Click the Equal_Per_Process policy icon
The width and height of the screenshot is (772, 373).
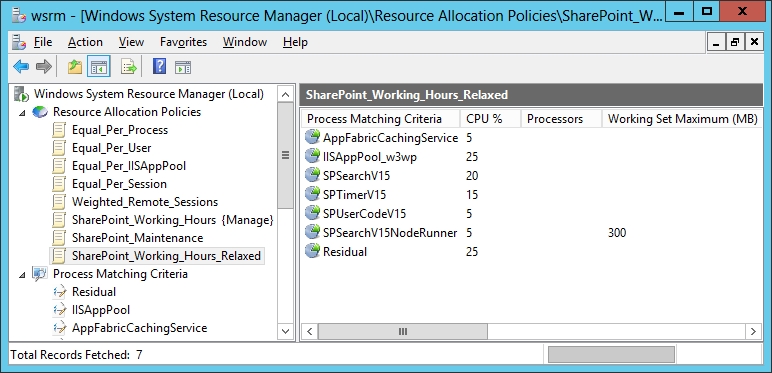click(x=59, y=130)
